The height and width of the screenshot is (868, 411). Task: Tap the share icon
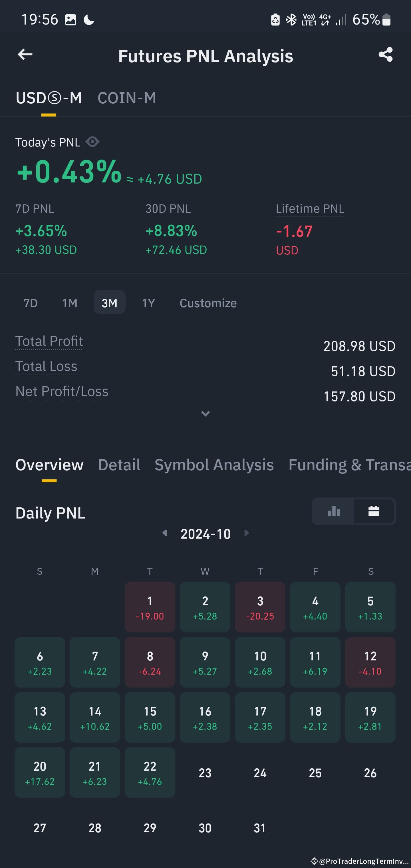pyautogui.click(x=385, y=55)
